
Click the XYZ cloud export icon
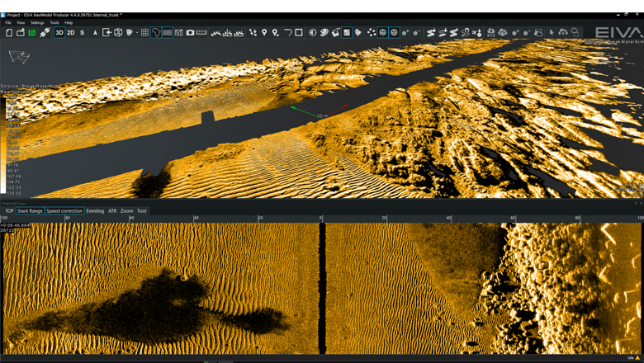[x=490, y=33]
